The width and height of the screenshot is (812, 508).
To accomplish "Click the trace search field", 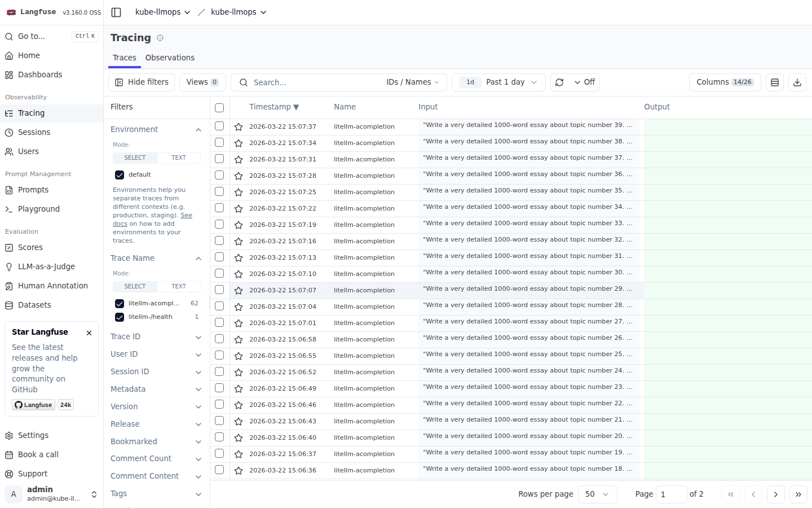I will point(316,82).
